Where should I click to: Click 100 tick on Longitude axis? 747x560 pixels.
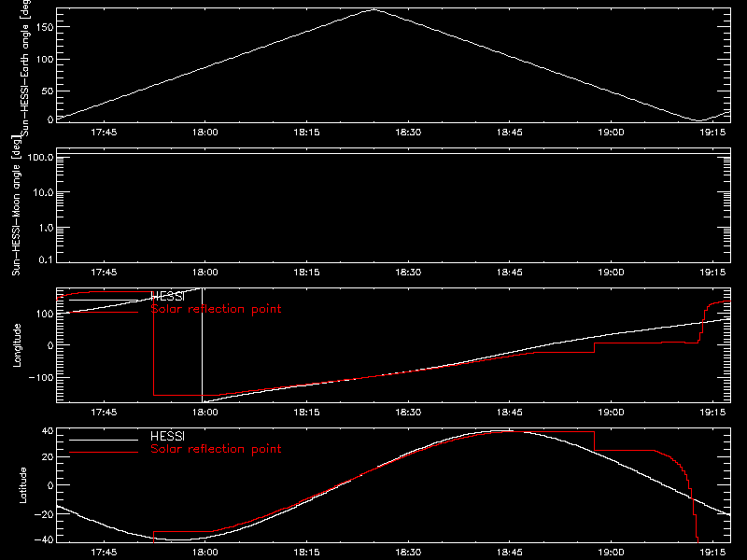[x=44, y=314]
